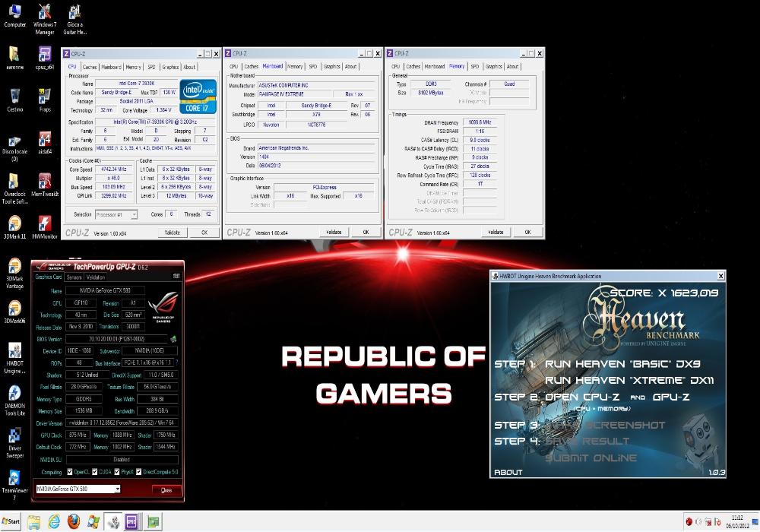Click Submit Online in Heaven window
Image resolution: width=760 pixels, height=532 pixels.
pos(591,458)
